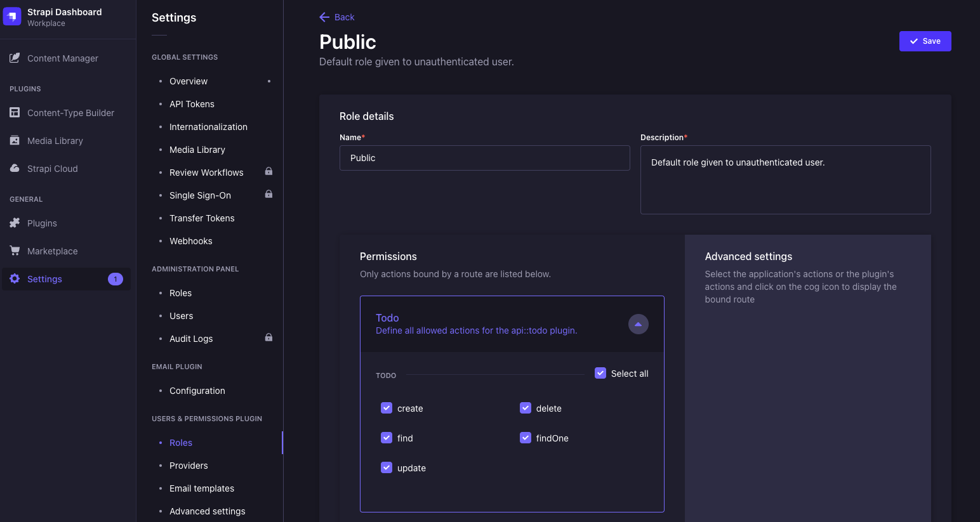Open Advanced settings link in sidebar
980x522 pixels.
[x=208, y=511]
